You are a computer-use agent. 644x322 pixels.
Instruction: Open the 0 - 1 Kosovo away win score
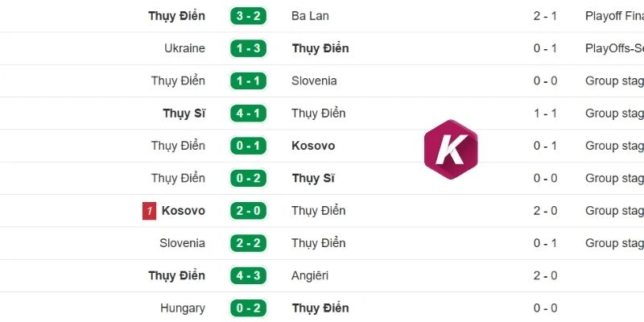248,146
